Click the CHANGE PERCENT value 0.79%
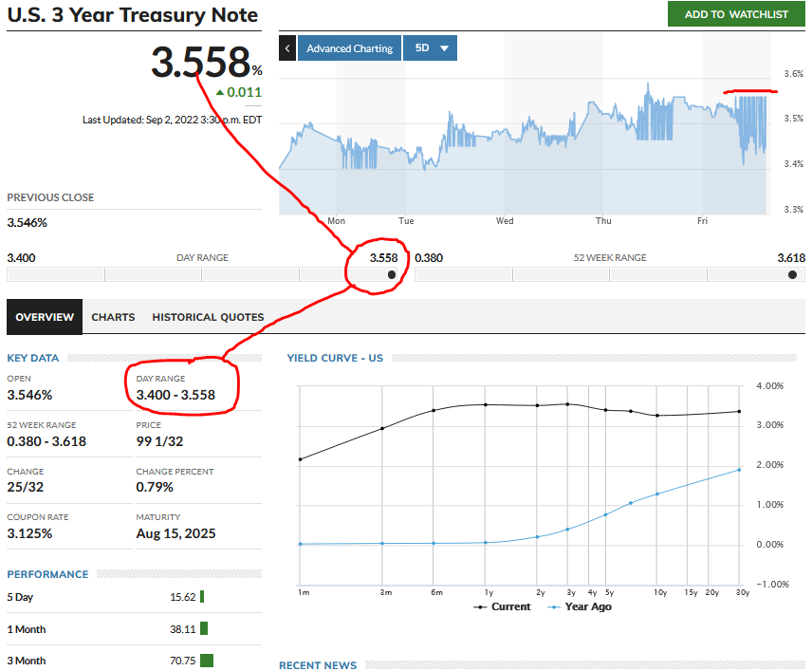This screenshot has width=812, height=671. pos(155,487)
